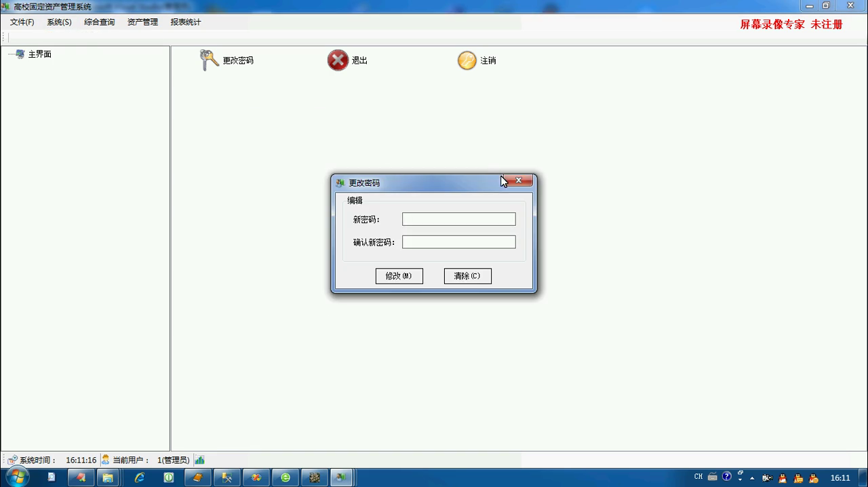The image size is (868, 487).
Task: Click the 更改密码 toolbar label
Action: (238, 60)
